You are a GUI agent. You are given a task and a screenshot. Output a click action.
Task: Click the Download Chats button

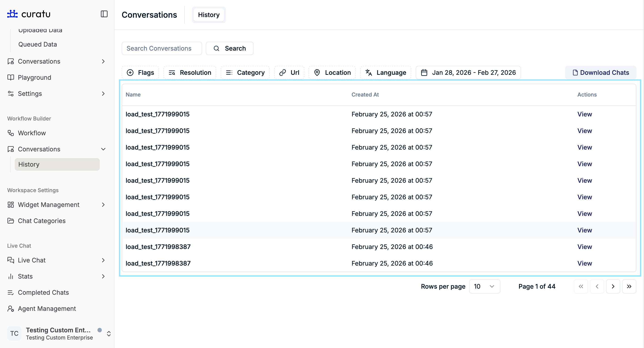(x=600, y=73)
